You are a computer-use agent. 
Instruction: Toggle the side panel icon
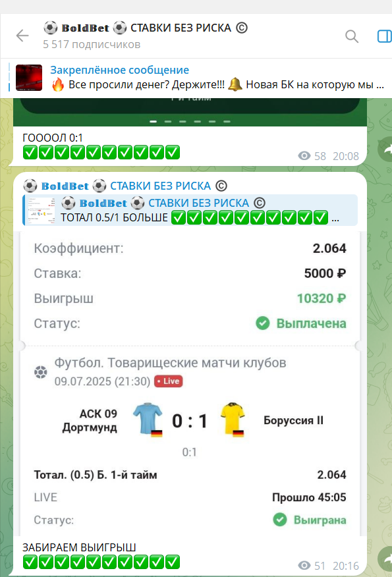(x=385, y=36)
